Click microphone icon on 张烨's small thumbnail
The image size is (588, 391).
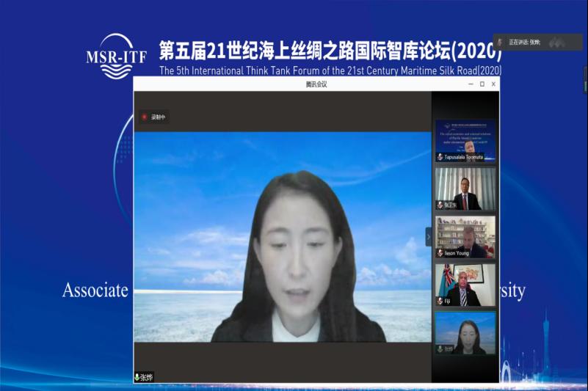pyautogui.click(x=440, y=348)
